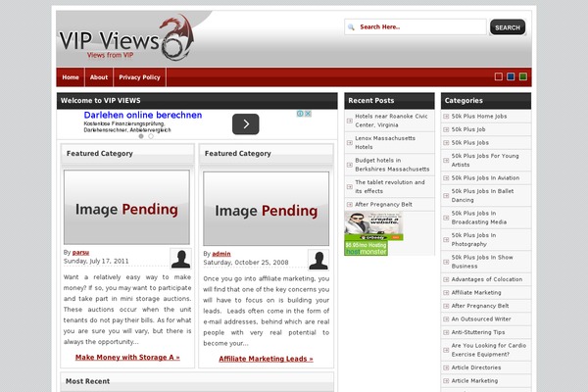Choose the blue theme color swatch
The height and width of the screenshot is (392, 588).
(x=511, y=76)
